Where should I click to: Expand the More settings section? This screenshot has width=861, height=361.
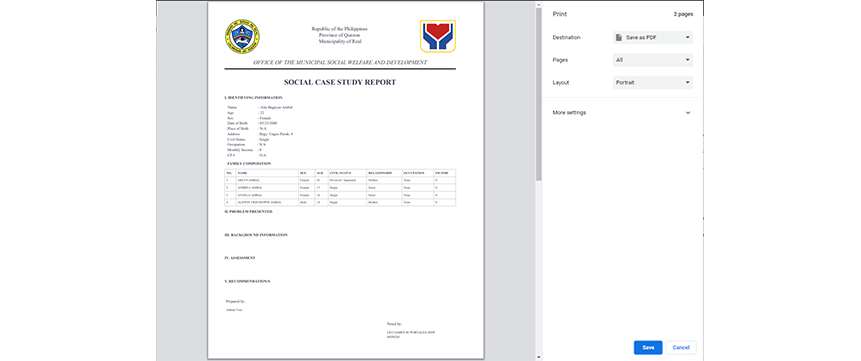pyautogui.click(x=622, y=113)
